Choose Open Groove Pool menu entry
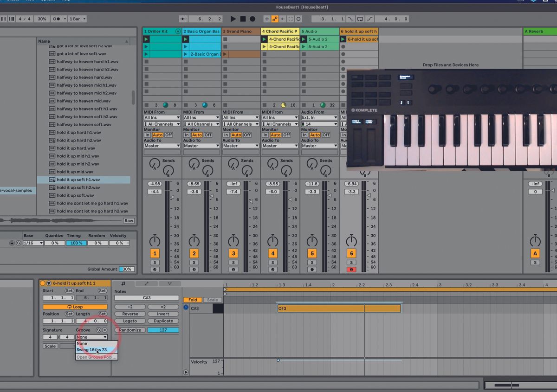The width and height of the screenshot is (557, 392). pyautogui.click(x=97, y=357)
